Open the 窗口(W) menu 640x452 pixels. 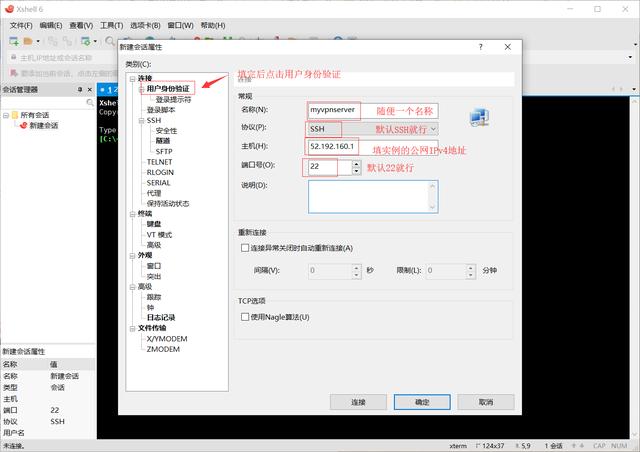[180, 25]
